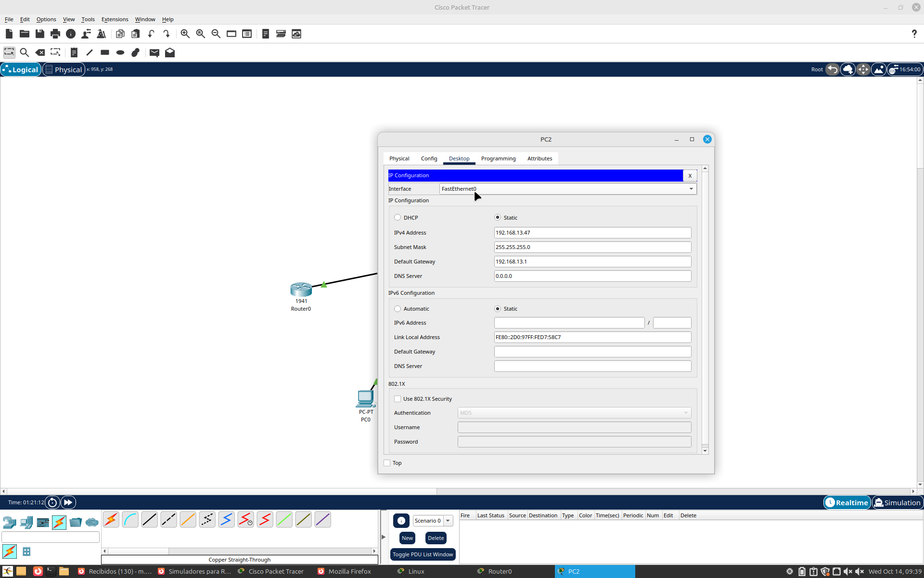
Task: Click the New scenario button
Action: [x=407, y=538]
